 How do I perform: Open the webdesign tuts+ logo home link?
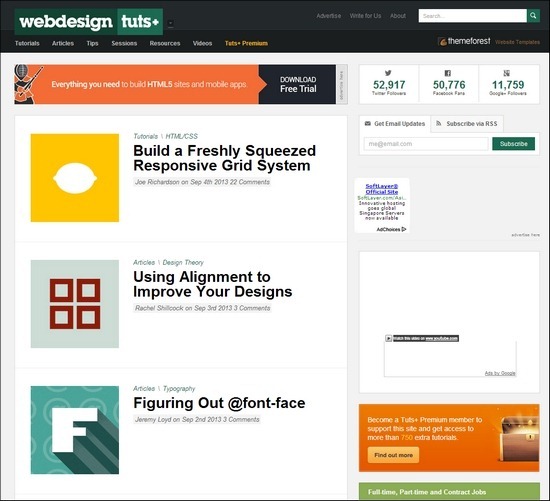point(89,22)
